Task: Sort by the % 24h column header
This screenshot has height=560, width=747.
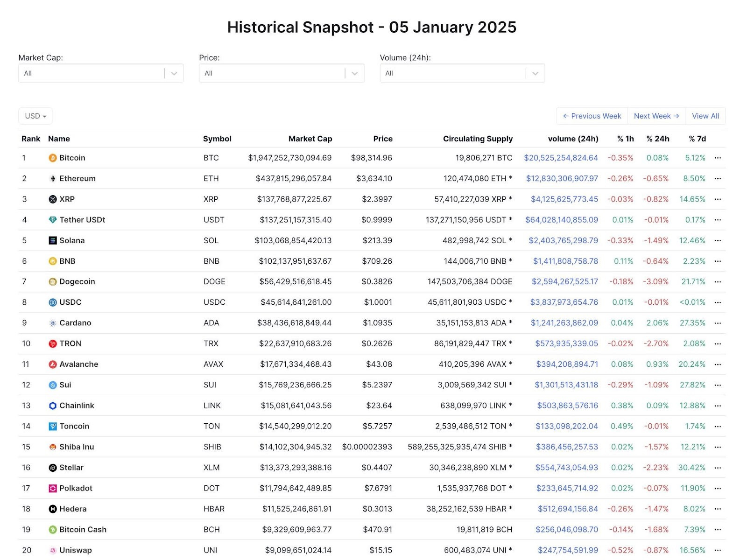Action: pyautogui.click(x=658, y=139)
